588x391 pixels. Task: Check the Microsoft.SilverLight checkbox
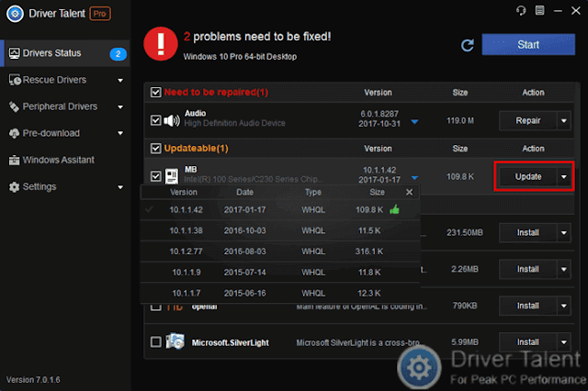click(x=155, y=341)
